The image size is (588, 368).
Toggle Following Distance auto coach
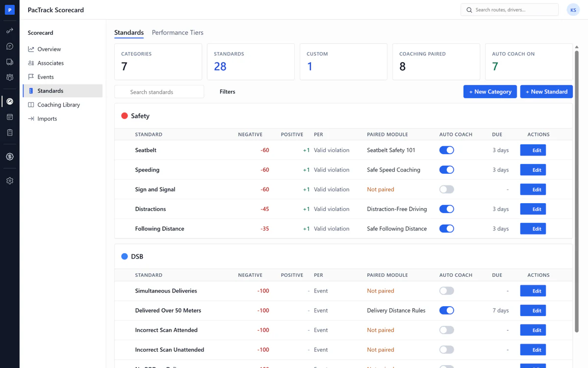tap(446, 229)
